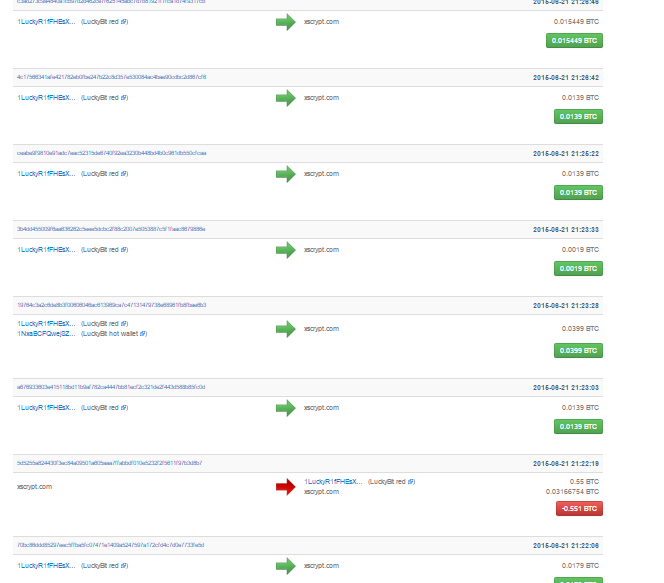Click the red -0.551 BTC badge
Screen dimensions: 664x583
tap(579, 509)
